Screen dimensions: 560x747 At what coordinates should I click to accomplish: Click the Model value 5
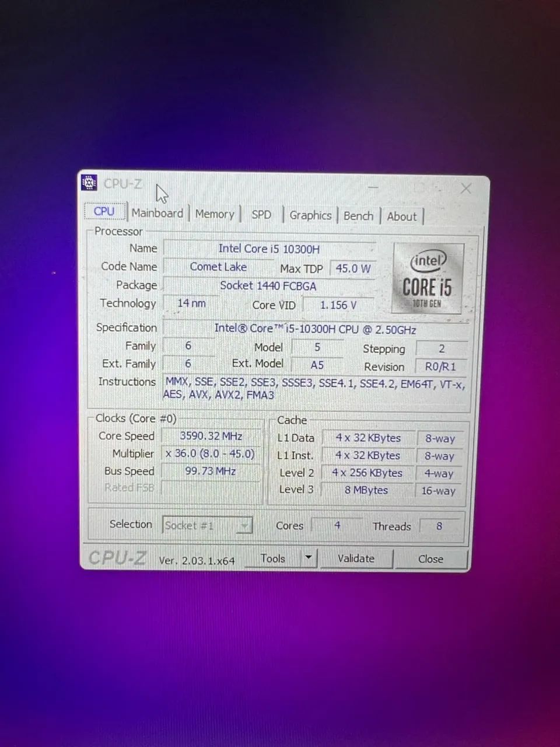[x=317, y=347]
